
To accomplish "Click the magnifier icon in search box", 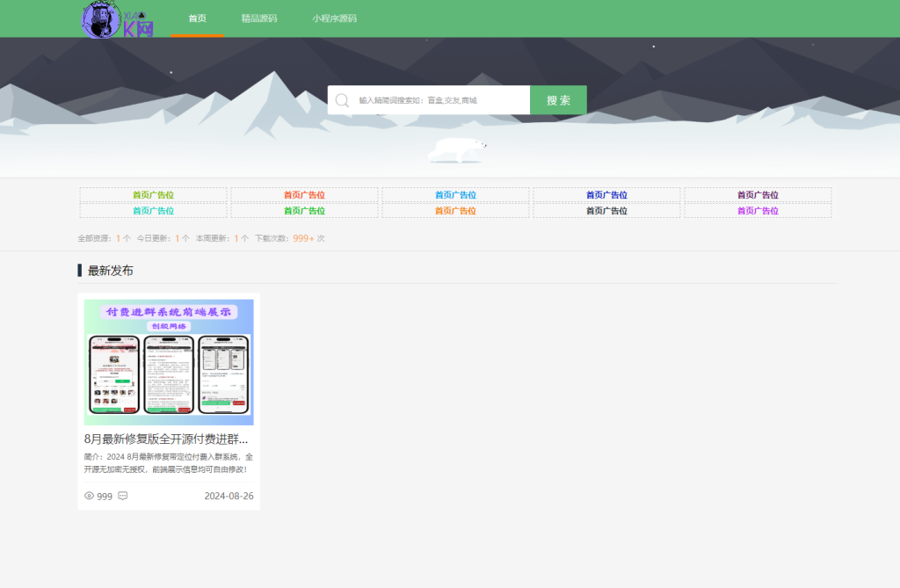I will point(342,100).
